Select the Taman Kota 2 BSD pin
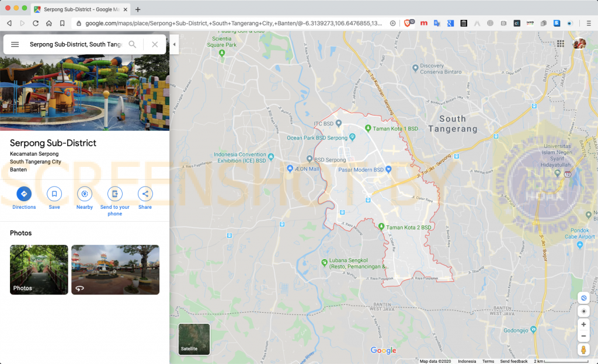This screenshot has height=364, width=598. (x=381, y=226)
